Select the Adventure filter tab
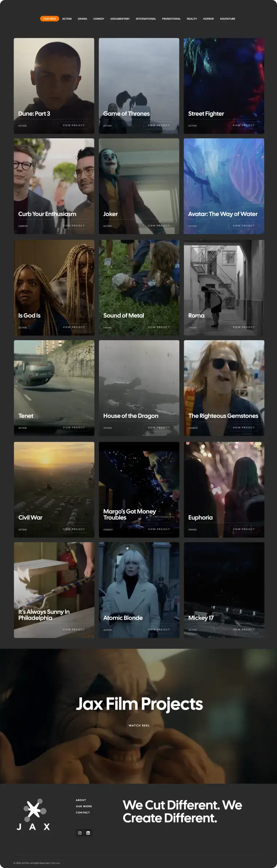The height and width of the screenshot is (868, 277). click(227, 19)
